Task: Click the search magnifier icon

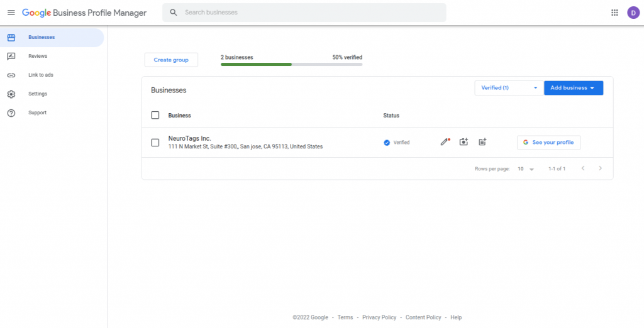Action: [174, 13]
